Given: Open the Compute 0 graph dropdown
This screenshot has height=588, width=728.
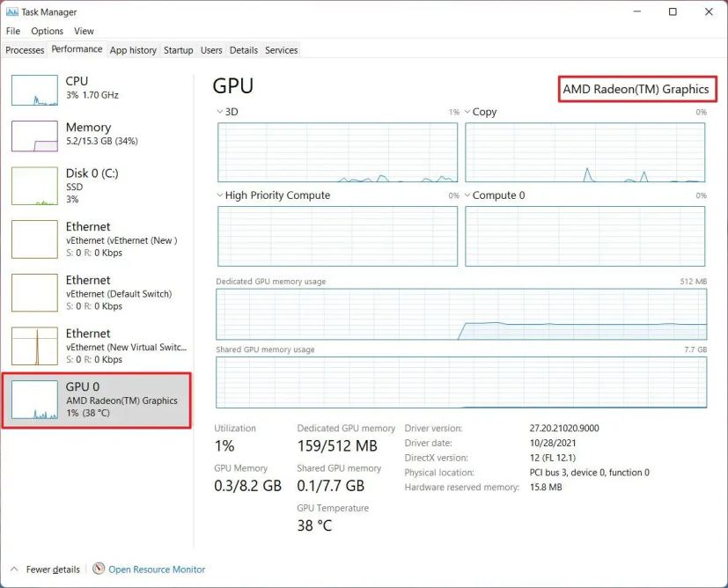Looking at the screenshot, I should tap(467, 195).
